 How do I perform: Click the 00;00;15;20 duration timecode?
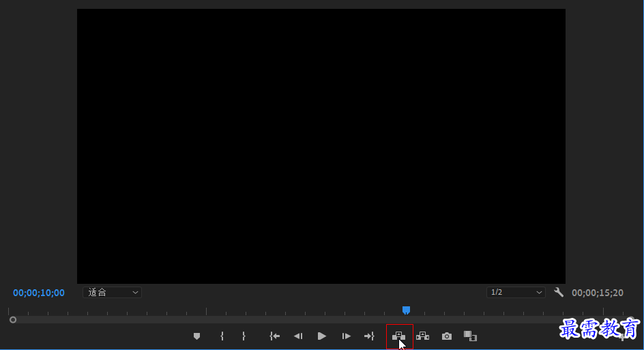[598, 293]
